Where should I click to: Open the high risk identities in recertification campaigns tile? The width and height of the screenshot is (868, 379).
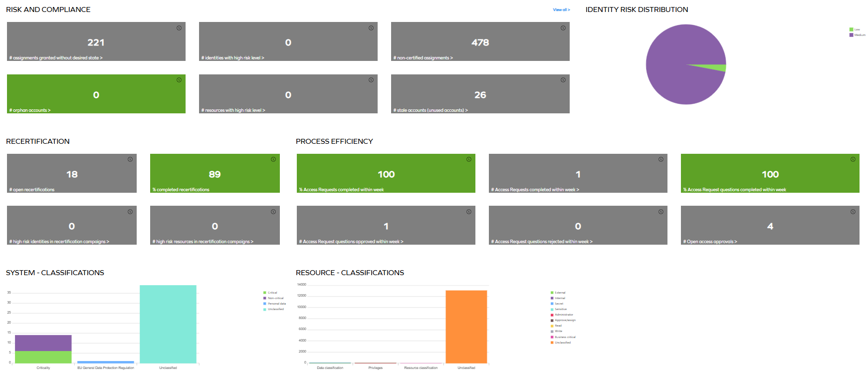point(59,242)
